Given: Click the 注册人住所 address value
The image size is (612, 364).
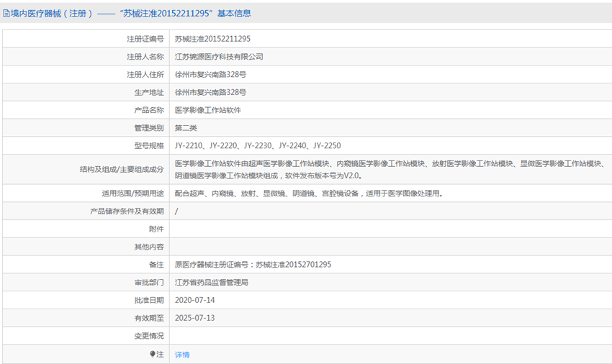Looking at the screenshot, I should pos(210,75).
